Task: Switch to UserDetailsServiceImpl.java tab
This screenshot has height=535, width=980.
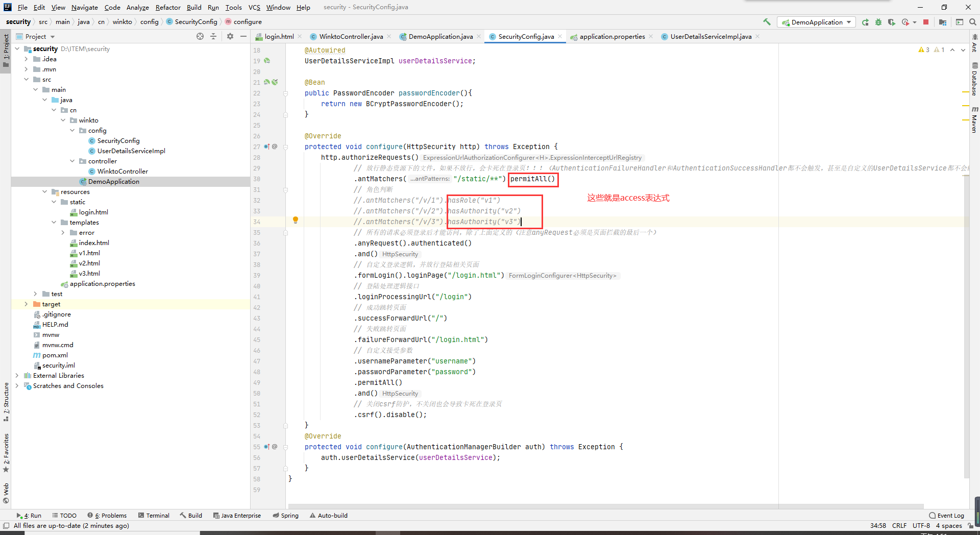Action: pos(710,36)
